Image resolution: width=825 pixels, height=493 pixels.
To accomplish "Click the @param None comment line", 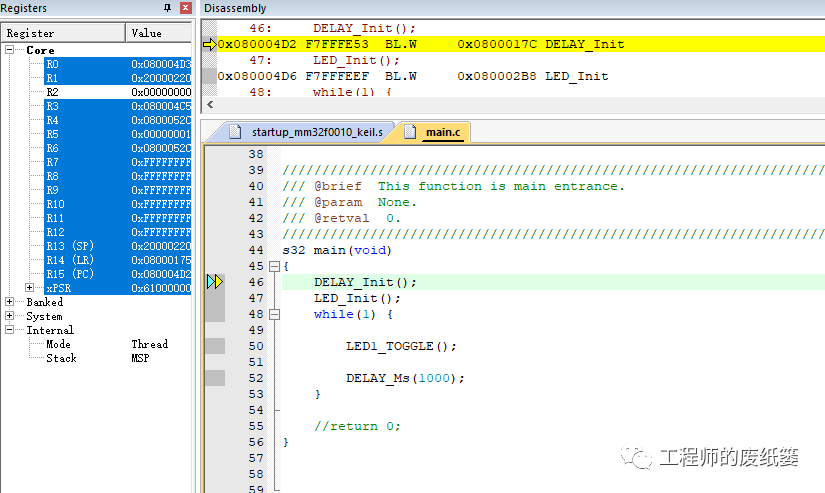I will [349, 203].
